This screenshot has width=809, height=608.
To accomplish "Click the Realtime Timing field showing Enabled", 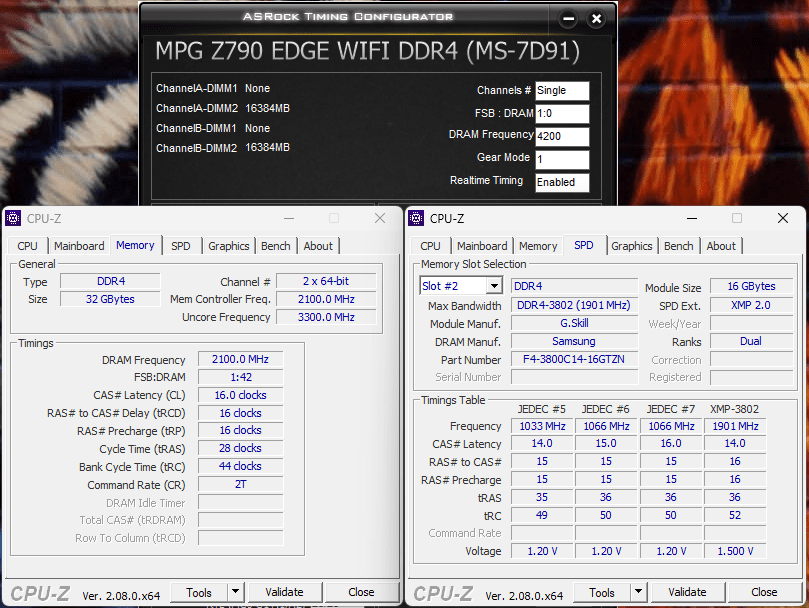I will 562,182.
